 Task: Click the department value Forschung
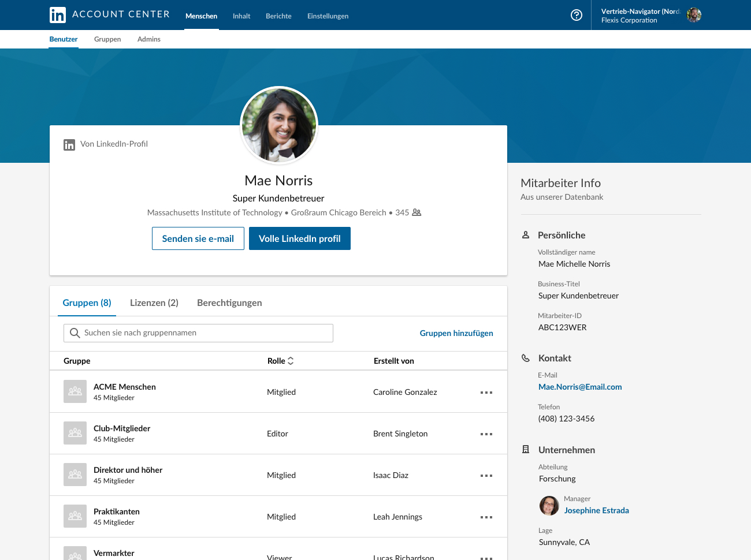[557, 479]
